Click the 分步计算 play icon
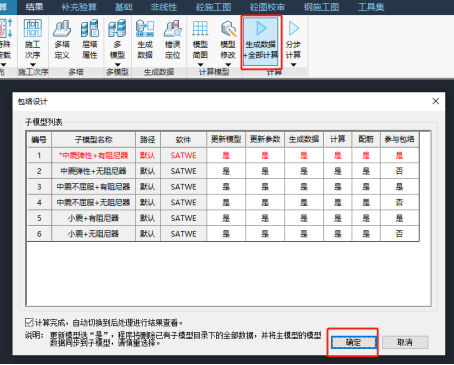Screen dimensions: 454x365 (293, 28)
